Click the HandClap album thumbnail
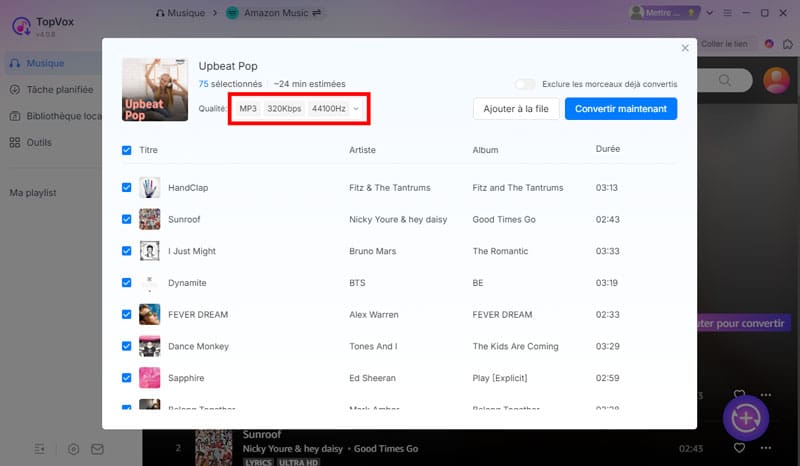This screenshot has width=800, height=466. (149, 188)
